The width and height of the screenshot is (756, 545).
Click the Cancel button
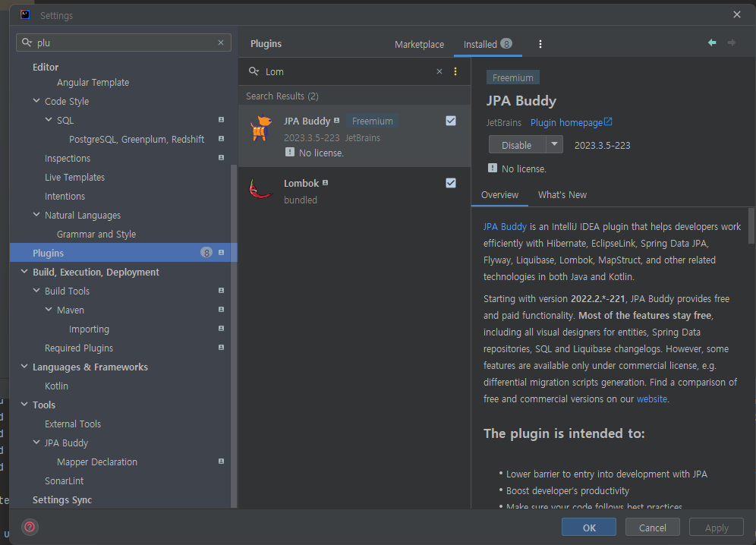pos(652,527)
